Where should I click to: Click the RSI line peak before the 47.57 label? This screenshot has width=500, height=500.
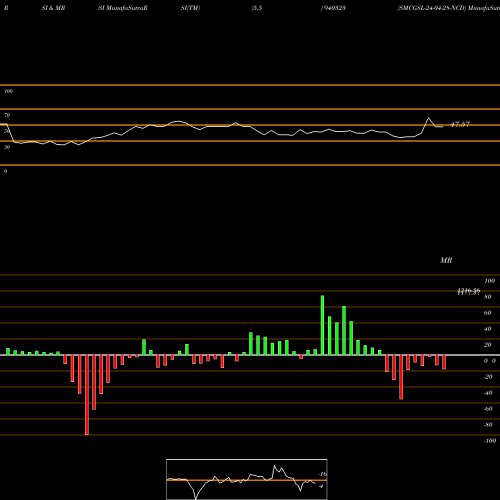(429, 118)
